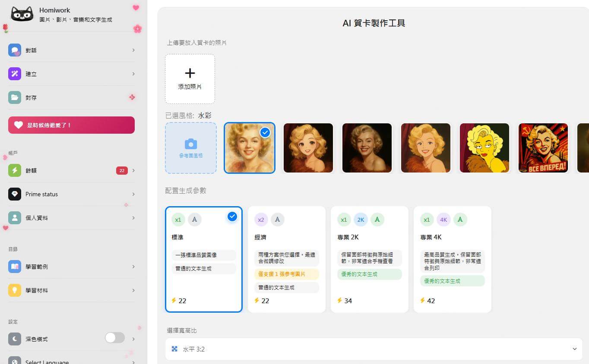Screen dimensions: 589x364
Task: Open the 個人資料 profile icon
Action: (15, 218)
